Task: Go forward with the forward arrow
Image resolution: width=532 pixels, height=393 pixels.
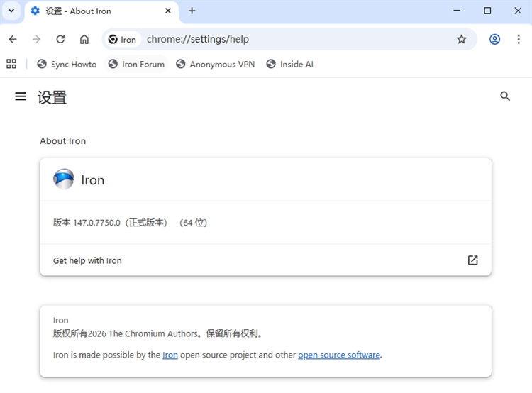Action: pyautogui.click(x=36, y=39)
